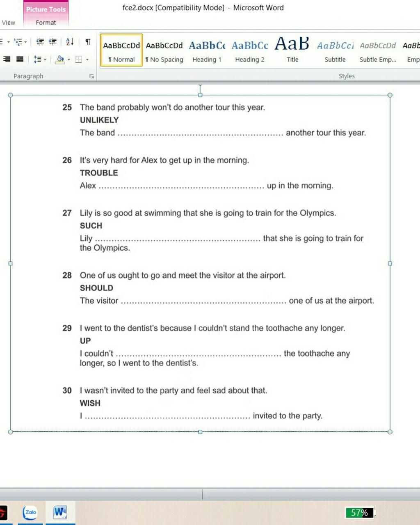This screenshot has height=525, width=420.
Task: Expand the Multilevel List dropdown arrow
Action: (25, 42)
